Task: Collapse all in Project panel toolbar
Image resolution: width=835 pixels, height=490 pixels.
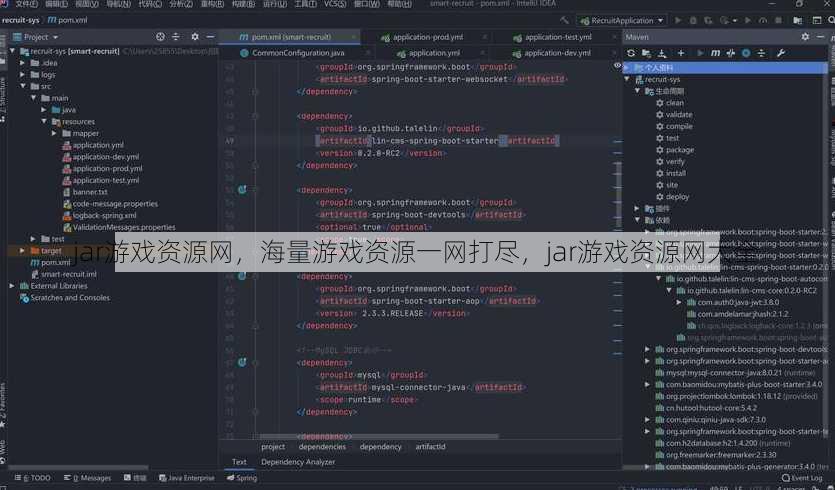Action: pyautogui.click(x=176, y=37)
